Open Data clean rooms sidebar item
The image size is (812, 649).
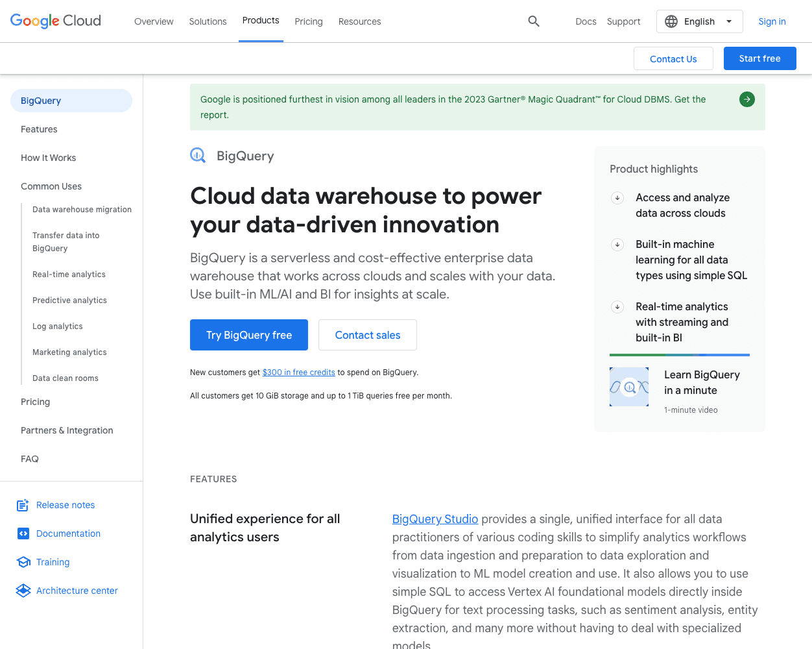point(66,378)
